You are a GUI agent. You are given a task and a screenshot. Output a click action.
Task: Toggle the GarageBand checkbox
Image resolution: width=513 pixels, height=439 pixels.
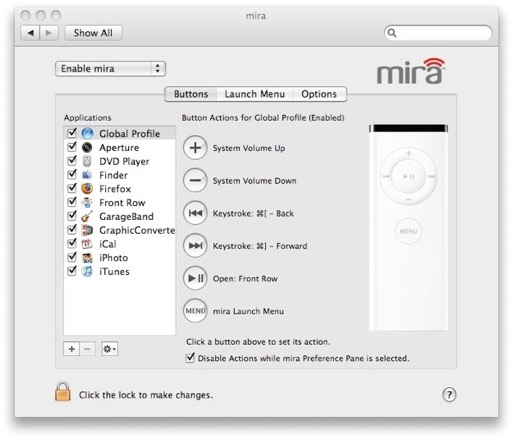pyautogui.click(x=72, y=215)
